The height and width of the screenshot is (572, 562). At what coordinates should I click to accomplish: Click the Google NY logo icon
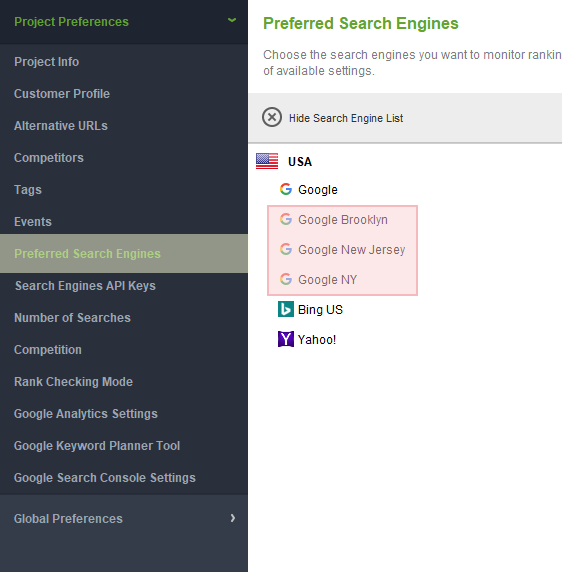(x=286, y=279)
